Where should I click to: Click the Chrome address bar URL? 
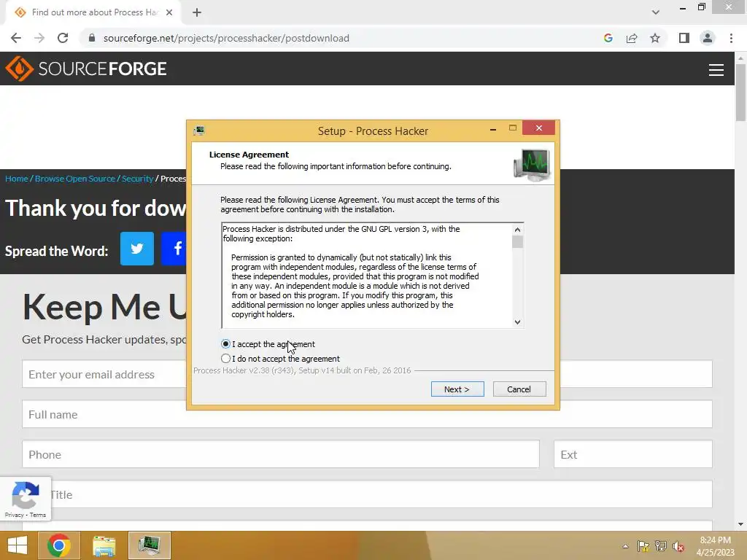click(x=226, y=38)
